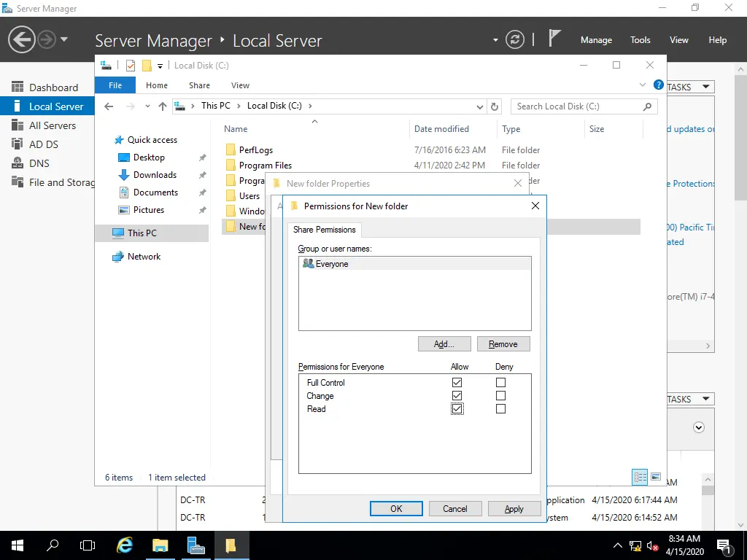Launch Internet Explorer from the taskbar
Viewport: 747px width, 560px height.
click(x=125, y=545)
